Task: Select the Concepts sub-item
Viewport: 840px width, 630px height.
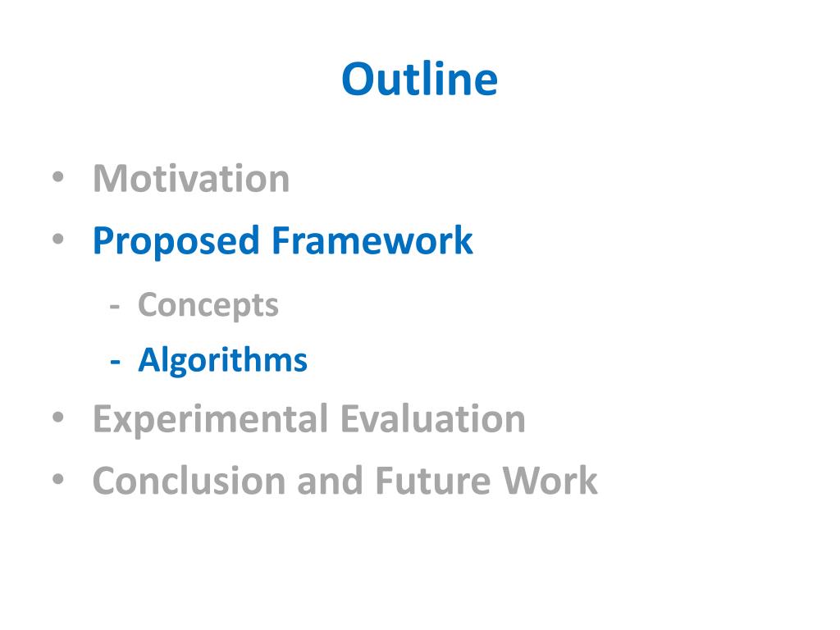Action: pos(208,306)
